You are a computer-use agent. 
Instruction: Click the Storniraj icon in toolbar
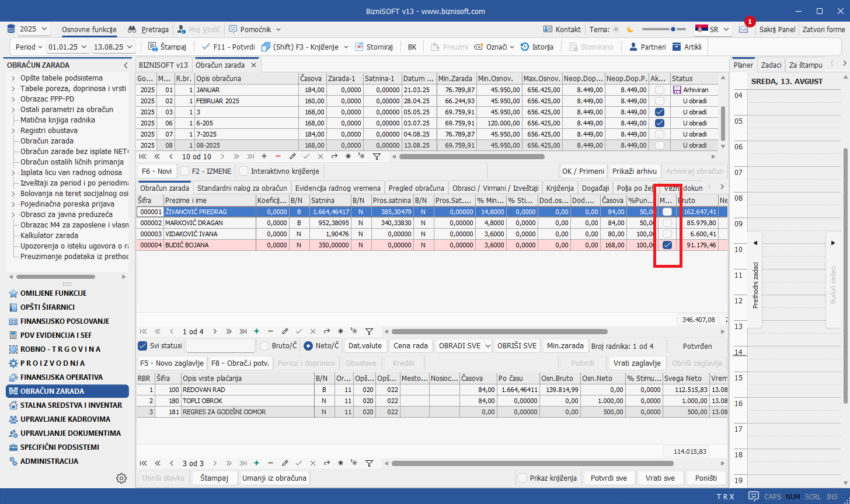click(x=359, y=47)
